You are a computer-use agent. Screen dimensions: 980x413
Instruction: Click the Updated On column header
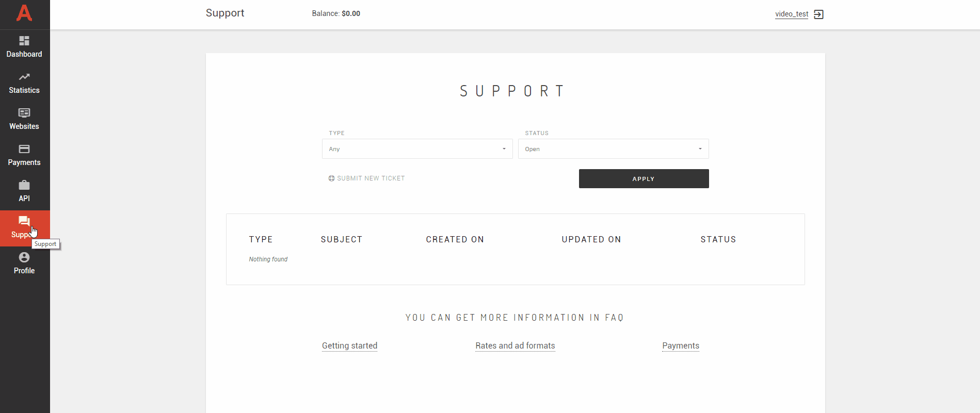pyautogui.click(x=591, y=239)
